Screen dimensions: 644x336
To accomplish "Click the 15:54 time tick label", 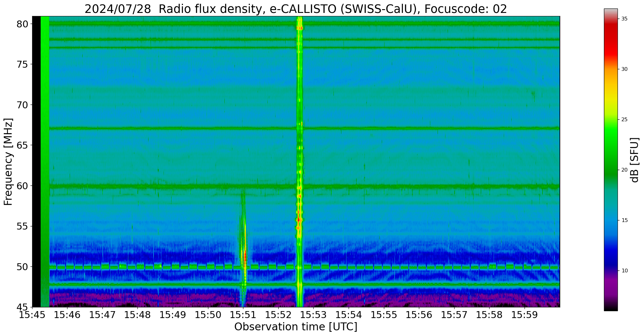I will (x=349, y=315).
